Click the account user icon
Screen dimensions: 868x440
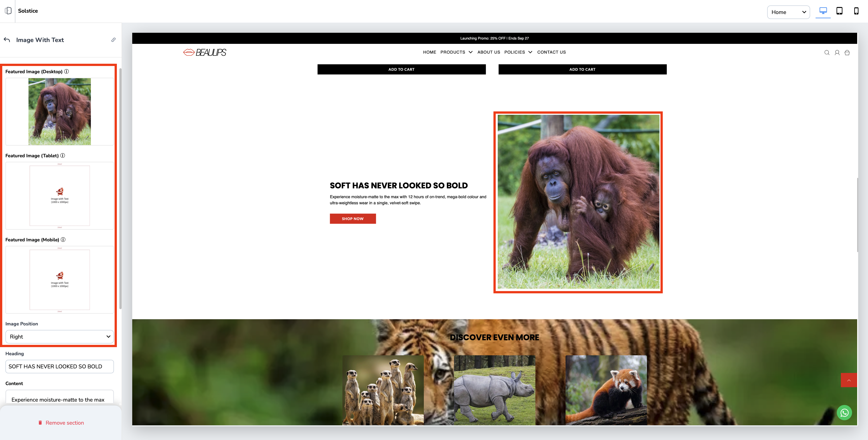[x=837, y=53]
